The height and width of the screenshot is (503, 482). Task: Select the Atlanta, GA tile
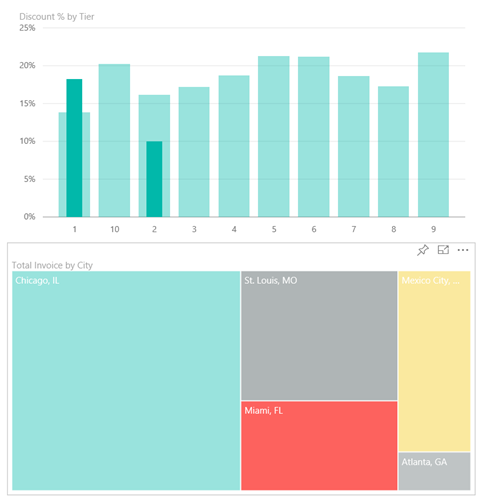coord(434,471)
